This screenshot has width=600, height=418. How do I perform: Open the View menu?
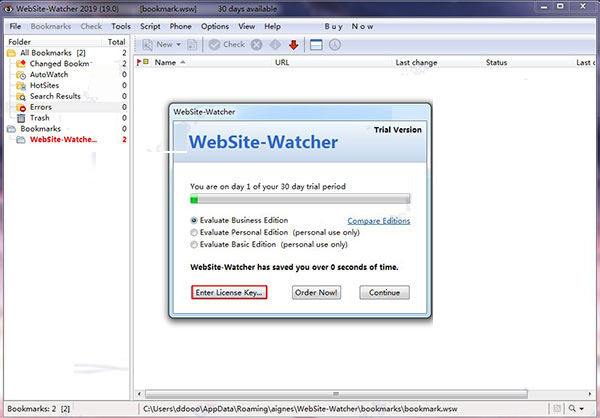(246, 26)
